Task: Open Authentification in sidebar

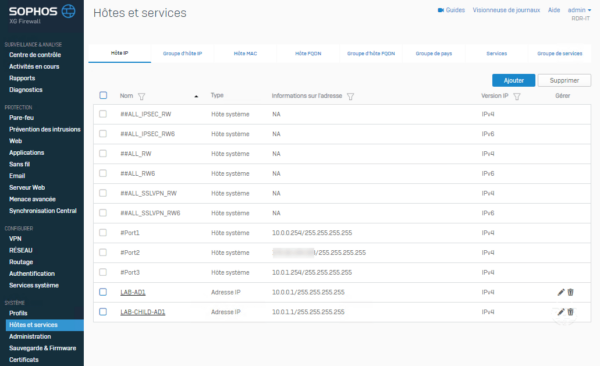Action: tap(32, 274)
